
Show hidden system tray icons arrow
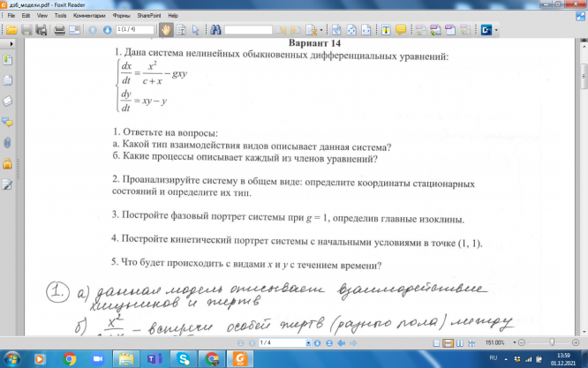coord(506,359)
